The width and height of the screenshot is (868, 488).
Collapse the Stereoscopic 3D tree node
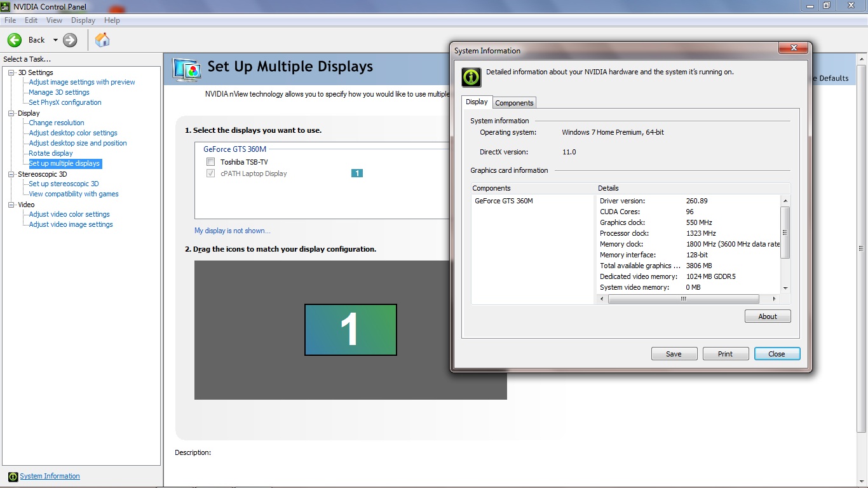[11, 174]
